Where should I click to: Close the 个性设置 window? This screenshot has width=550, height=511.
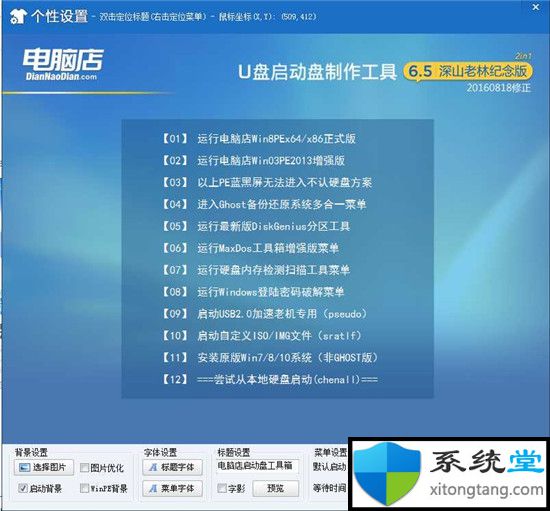(536, 7)
